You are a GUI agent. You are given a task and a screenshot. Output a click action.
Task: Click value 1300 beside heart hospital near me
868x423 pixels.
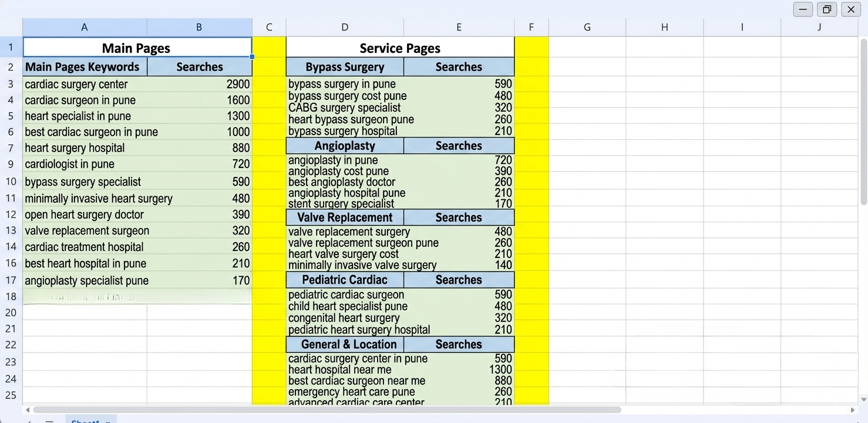(500, 370)
